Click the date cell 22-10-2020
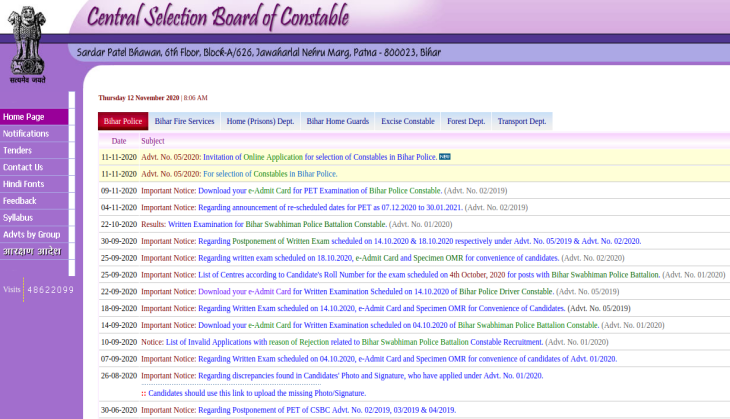Image resolution: width=730 pixels, height=419 pixels. click(119, 224)
